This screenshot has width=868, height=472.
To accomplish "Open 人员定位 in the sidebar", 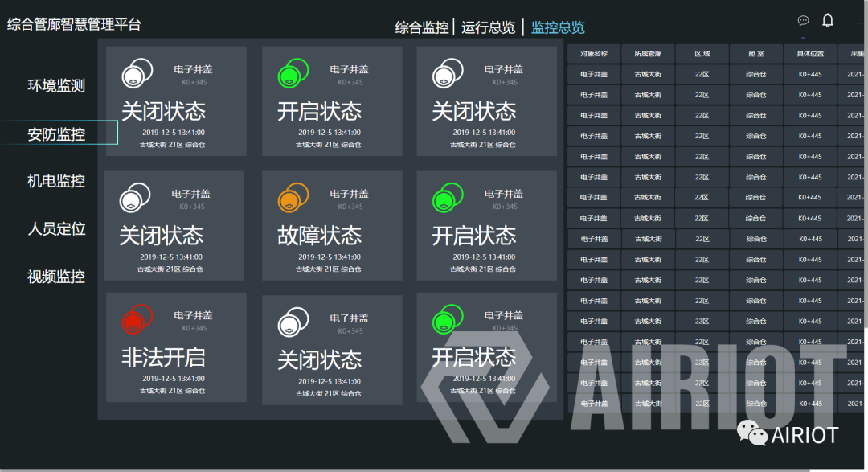I will click(x=56, y=228).
